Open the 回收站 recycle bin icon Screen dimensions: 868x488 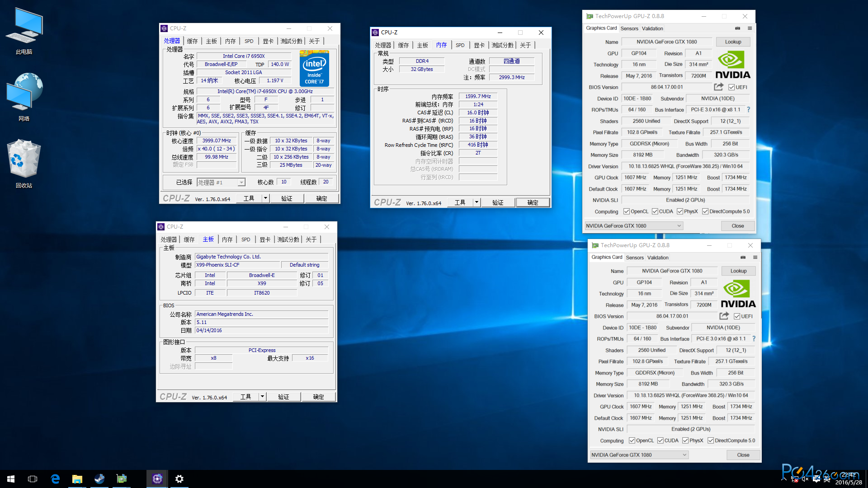pyautogui.click(x=24, y=164)
